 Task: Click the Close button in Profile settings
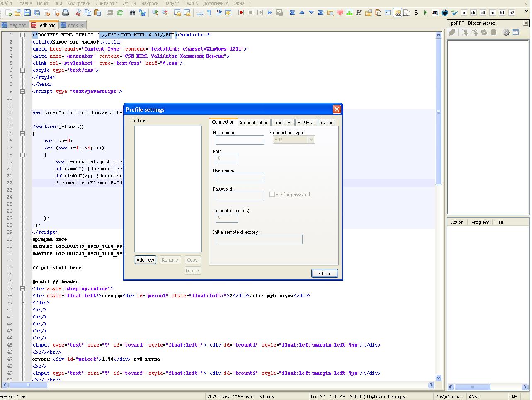[x=324, y=274]
